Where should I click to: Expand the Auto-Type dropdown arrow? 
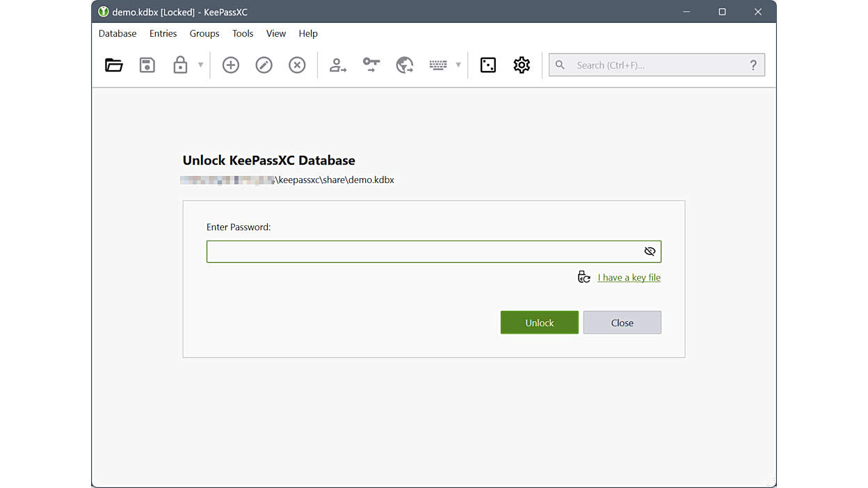458,65
